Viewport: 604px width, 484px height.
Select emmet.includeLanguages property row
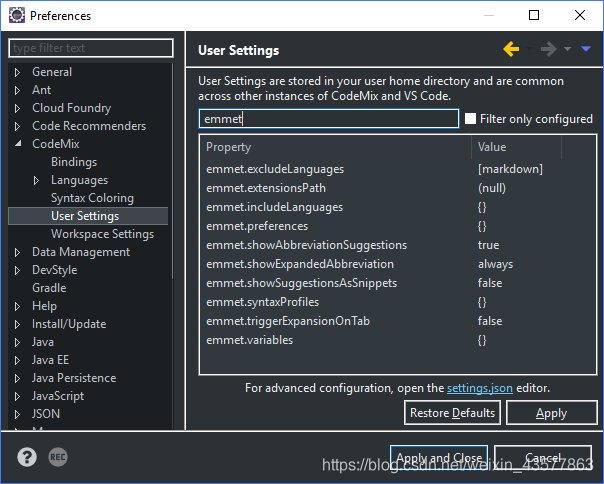tap(398, 207)
